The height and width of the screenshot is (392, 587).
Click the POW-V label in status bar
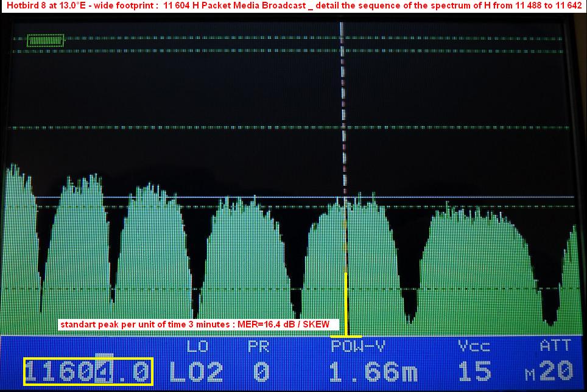(x=358, y=346)
